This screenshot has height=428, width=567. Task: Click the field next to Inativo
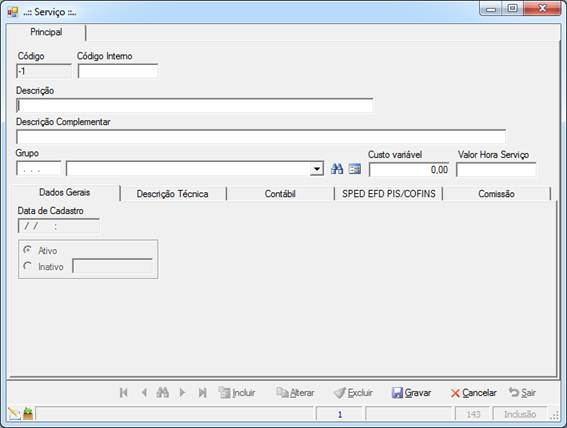112,266
